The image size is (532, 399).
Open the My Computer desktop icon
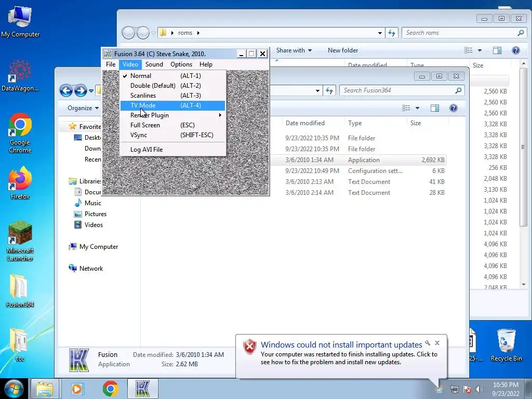[x=20, y=21]
